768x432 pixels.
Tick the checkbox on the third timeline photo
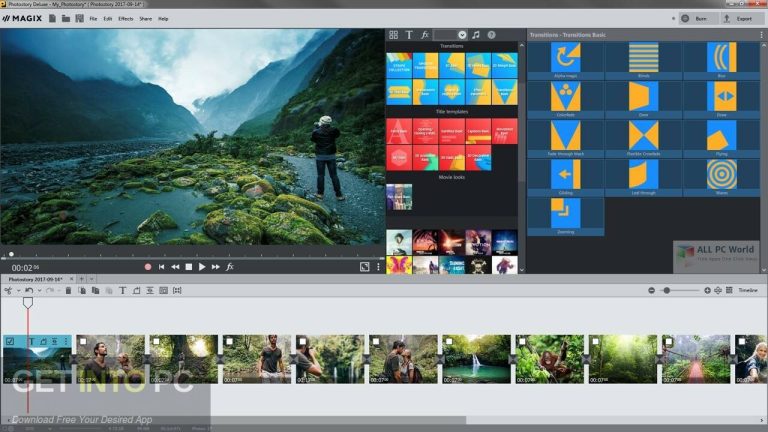point(156,341)
